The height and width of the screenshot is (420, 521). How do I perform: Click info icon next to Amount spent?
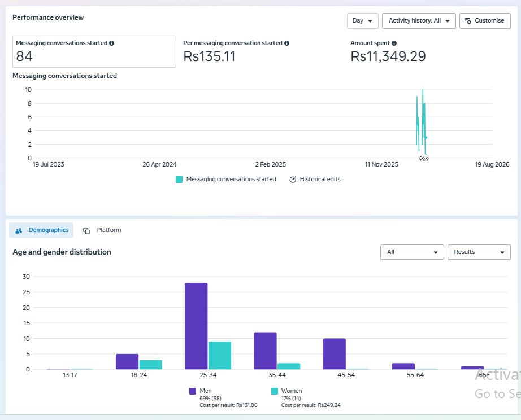(394, 43)
